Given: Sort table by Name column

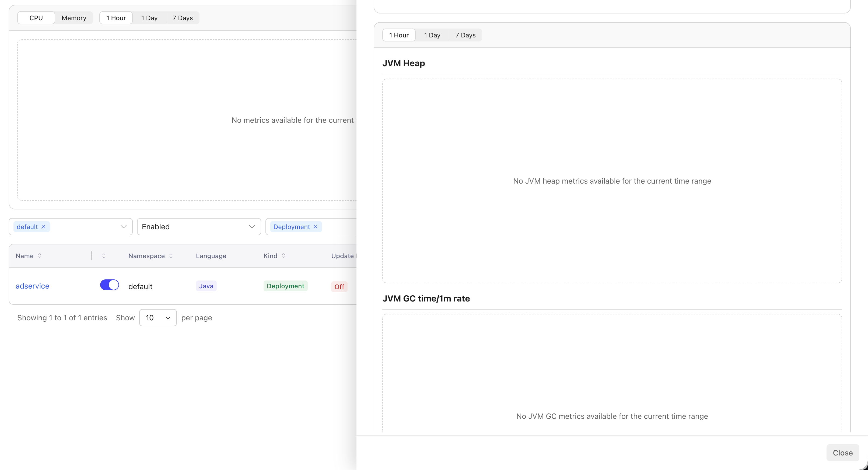Looking at the screenshot, I should point(39,256).
